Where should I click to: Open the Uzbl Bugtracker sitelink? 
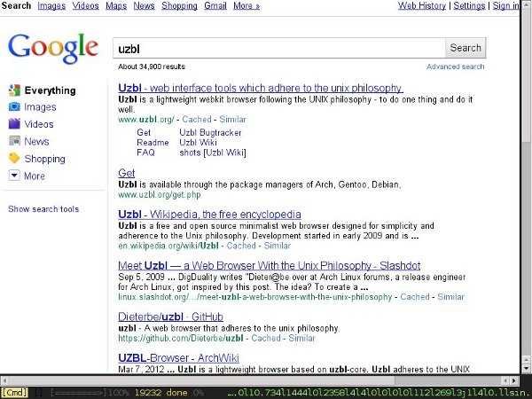pos(210,132)
